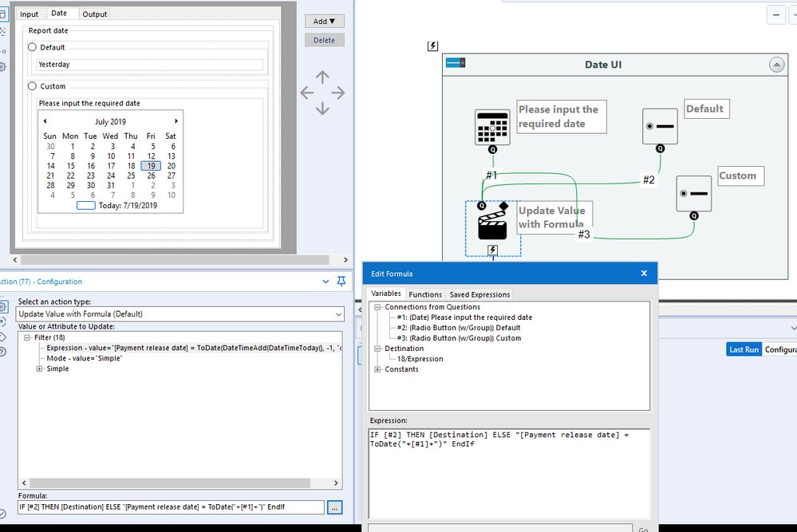Image resolution: width=797 pixels, height=532 pixels.
Task: Click the Add dropdown button
Action: [324, 22]
